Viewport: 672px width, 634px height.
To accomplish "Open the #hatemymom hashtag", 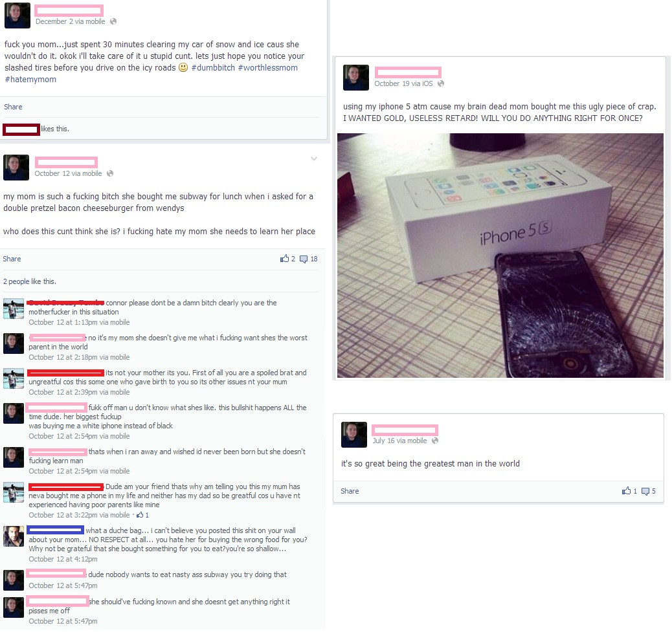I will 30,79.
